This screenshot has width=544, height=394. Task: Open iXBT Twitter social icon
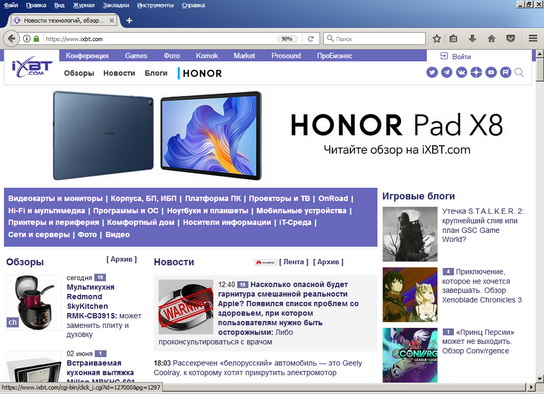coord(432,72)
